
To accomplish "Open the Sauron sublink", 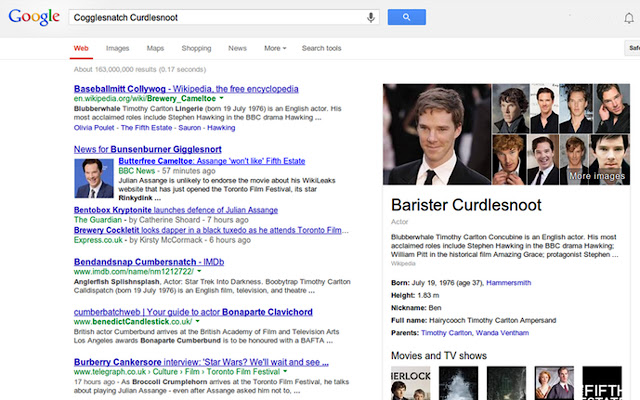I will click(x=190, y=128).
